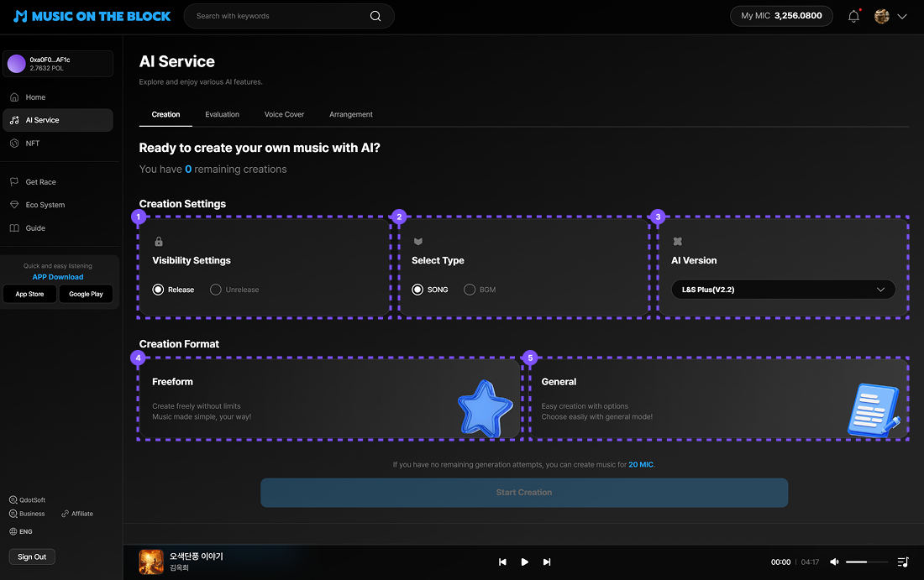Skip to the next track

(x=547, y=562)
